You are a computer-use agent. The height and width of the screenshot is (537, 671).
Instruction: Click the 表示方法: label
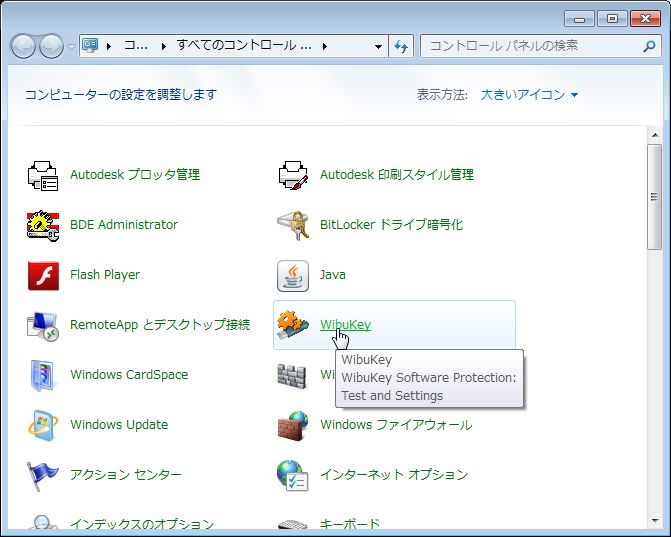[x=442, y=95]
